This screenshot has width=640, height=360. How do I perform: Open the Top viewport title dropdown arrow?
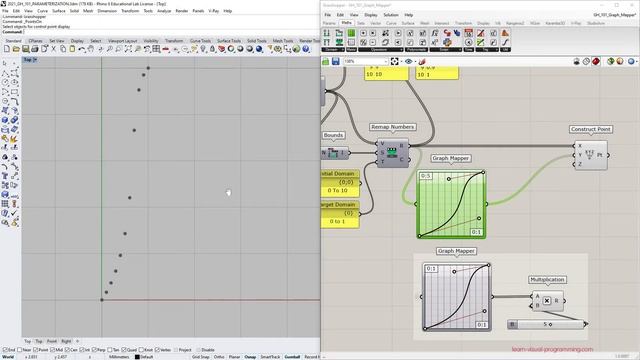(35, 60)
